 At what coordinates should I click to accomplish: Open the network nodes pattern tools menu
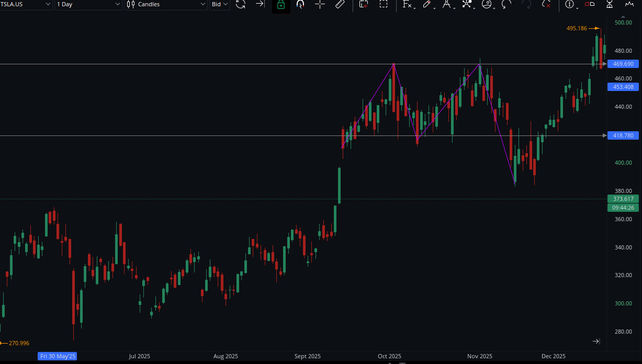point(467,5)
